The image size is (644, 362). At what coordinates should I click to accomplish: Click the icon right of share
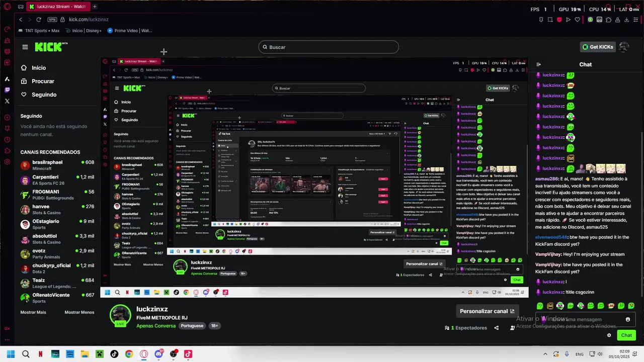512,328
